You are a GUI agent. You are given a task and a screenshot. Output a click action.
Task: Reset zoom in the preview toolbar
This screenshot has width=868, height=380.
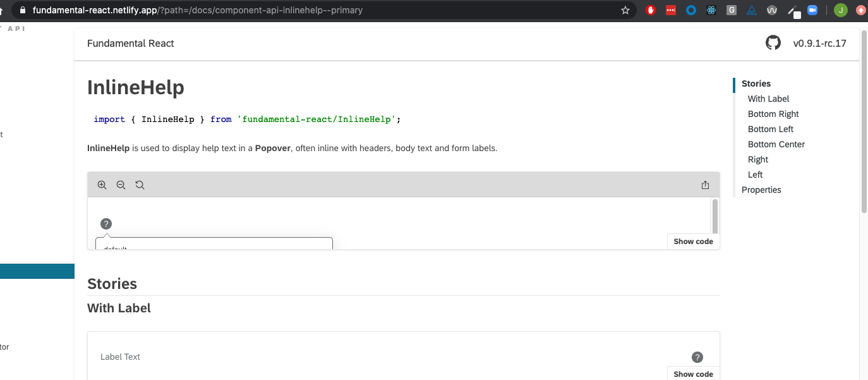tap(140, 185)
